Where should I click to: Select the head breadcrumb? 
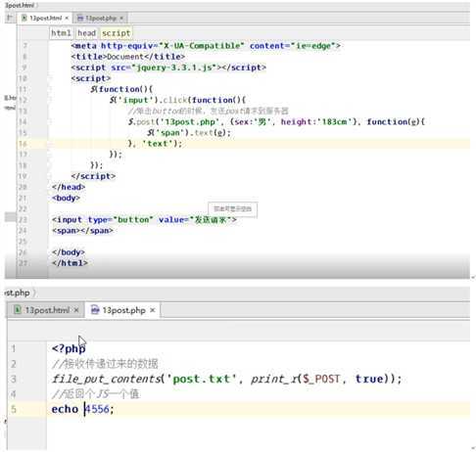[x=86, y=33]
